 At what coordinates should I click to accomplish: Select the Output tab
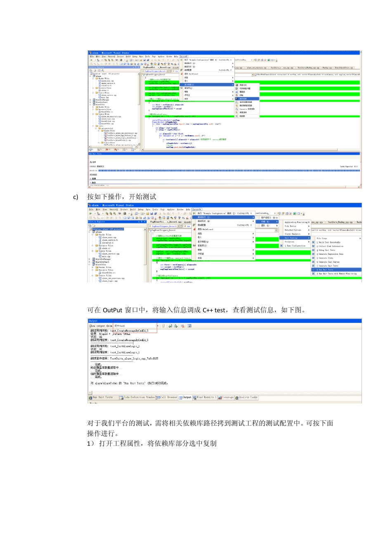[185, 397]
